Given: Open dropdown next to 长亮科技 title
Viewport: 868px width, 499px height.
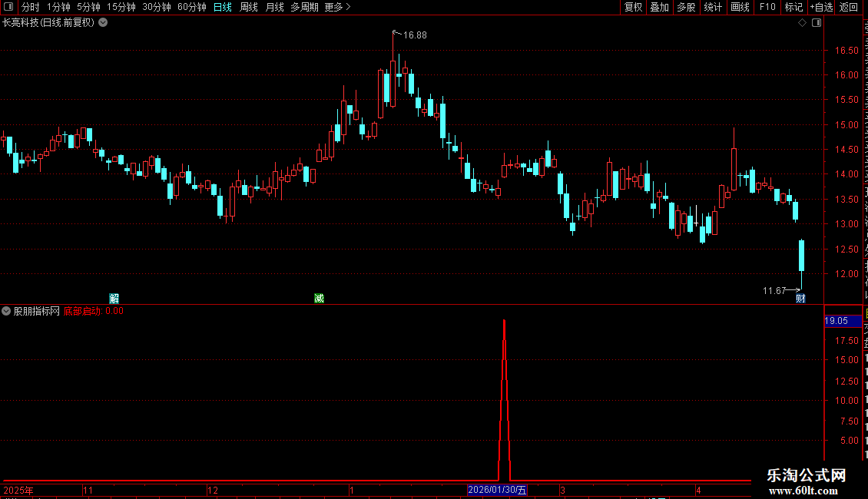Looking at the screenshot, I should pyautogui.click(x=103, y=23).
